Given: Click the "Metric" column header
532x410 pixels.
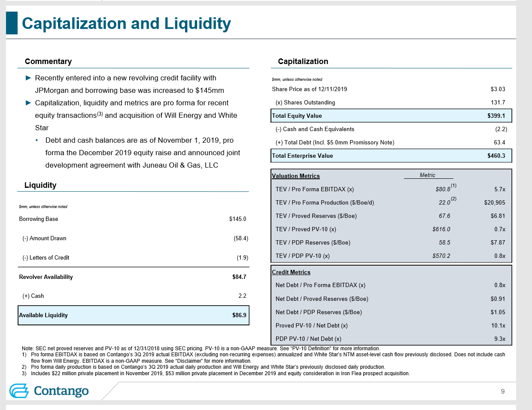Looking at the screenshot, I should point(427,175).
